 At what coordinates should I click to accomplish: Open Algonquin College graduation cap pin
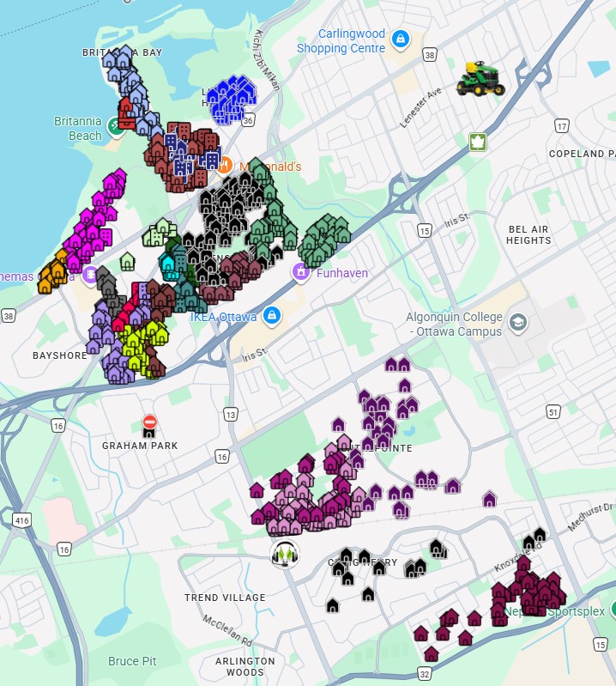click(518, 325)
